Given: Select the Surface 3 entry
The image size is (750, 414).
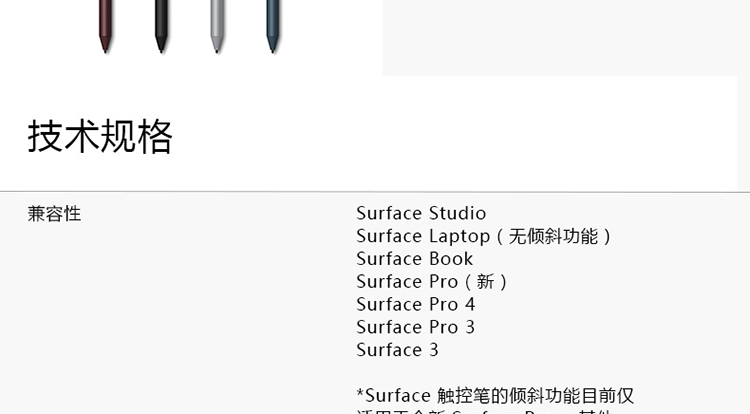Looking at the screenshot, I should [397, 350].
